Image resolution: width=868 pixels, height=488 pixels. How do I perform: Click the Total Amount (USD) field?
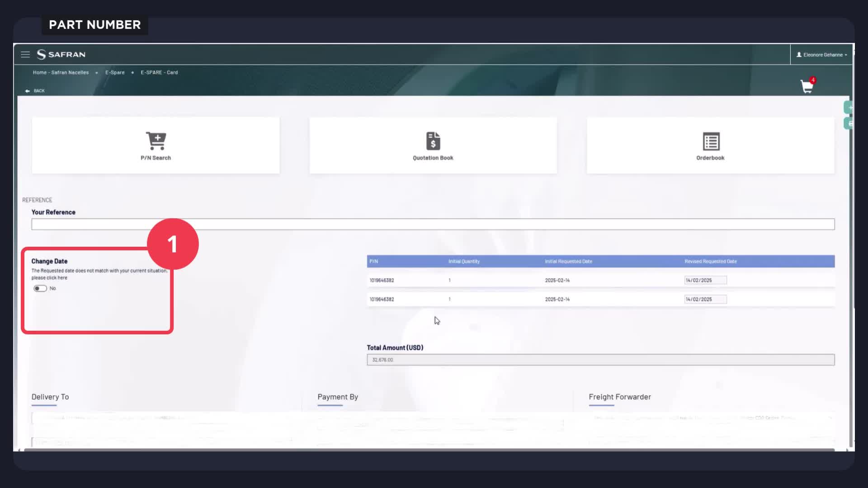(x=600, y=360)
